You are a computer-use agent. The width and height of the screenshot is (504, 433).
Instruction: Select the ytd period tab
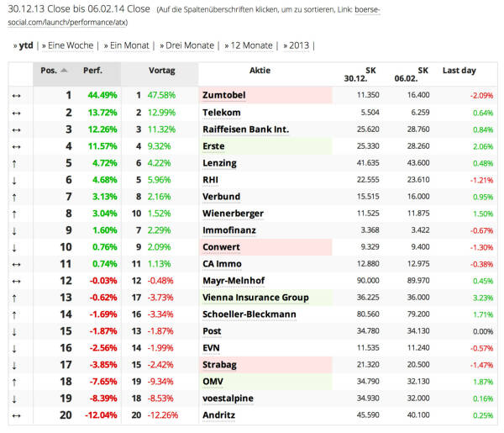coord(23,45)
